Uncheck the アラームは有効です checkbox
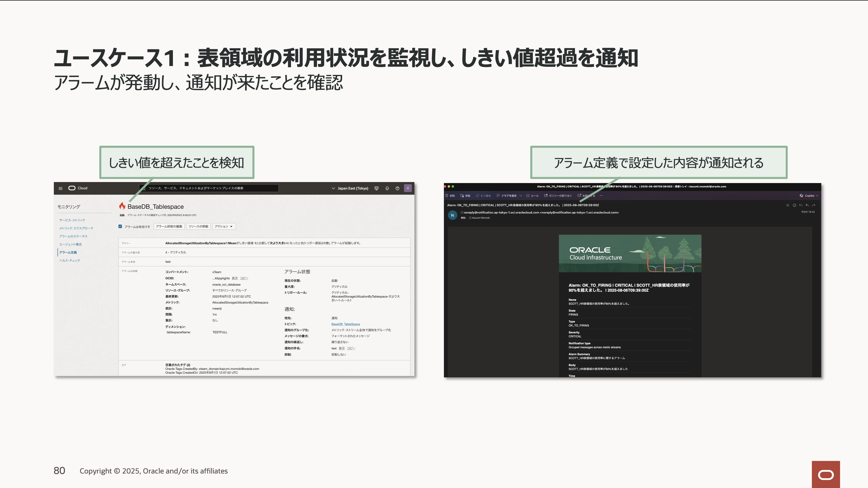Screen dimensions: 868x488 click(120, 226)
